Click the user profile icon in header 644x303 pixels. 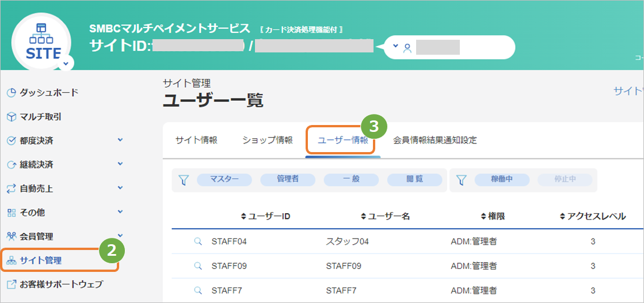407,48
